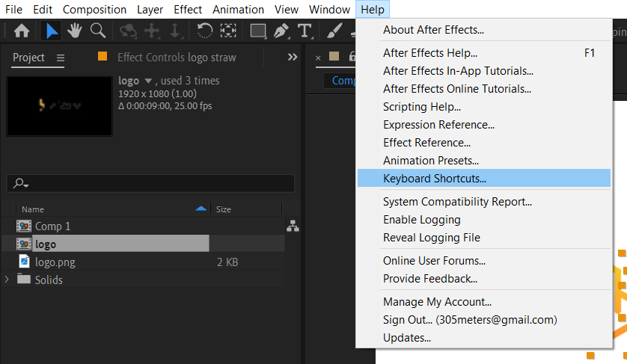Image resolution: width=627 pixels, height=364 pixels.
Task: Open the project flowchart view icon
Action: tap(293, 226)
